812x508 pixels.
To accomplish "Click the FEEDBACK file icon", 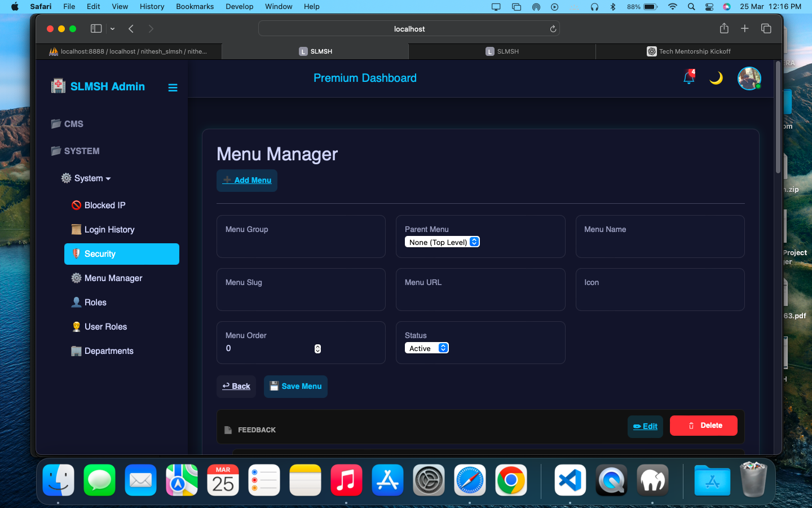I will (x=228, y=430).
